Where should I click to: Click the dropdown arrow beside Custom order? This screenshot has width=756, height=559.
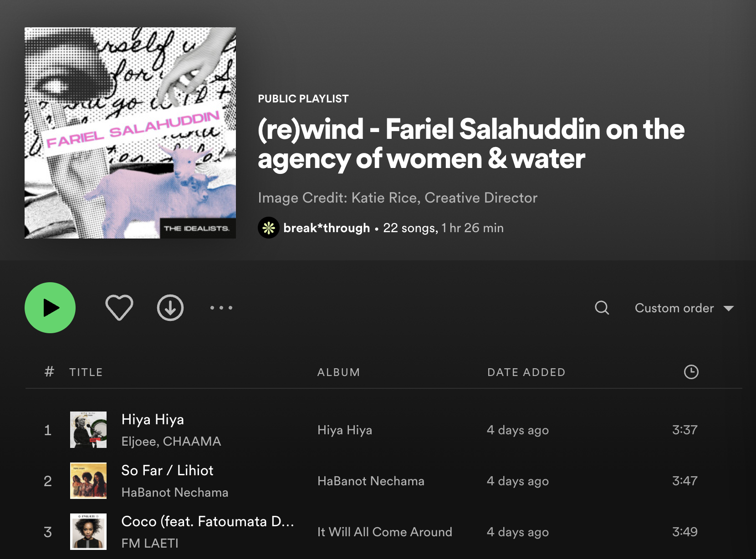pyautogui.click(x=729, y=309)
